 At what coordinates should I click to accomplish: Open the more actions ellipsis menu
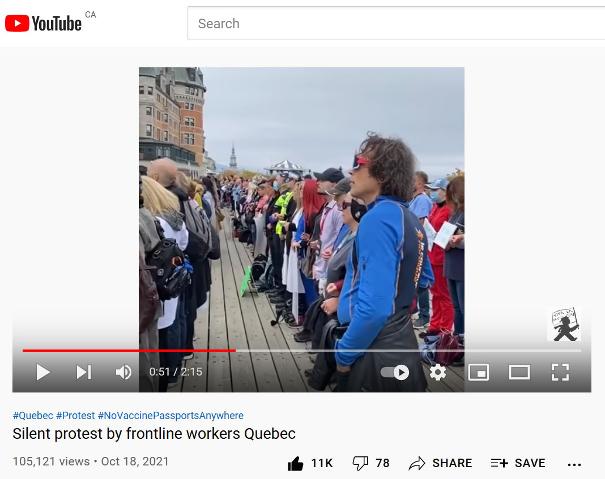point(574,465)
